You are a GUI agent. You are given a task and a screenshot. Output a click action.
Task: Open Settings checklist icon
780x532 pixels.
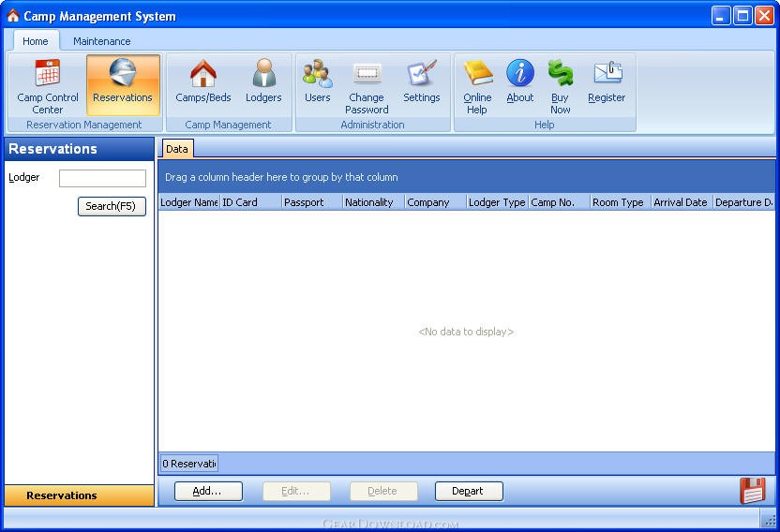coord(421,73)
